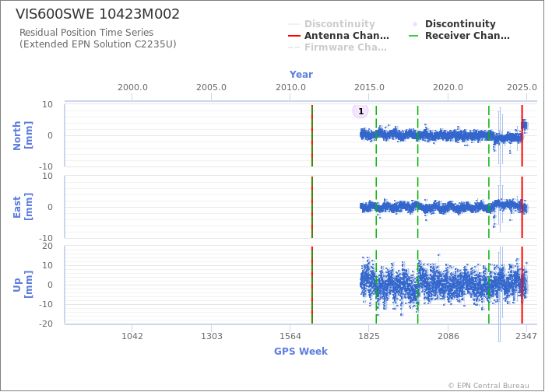
Task: Click the 2015.0 year tick label
Action: click(369, 87)
